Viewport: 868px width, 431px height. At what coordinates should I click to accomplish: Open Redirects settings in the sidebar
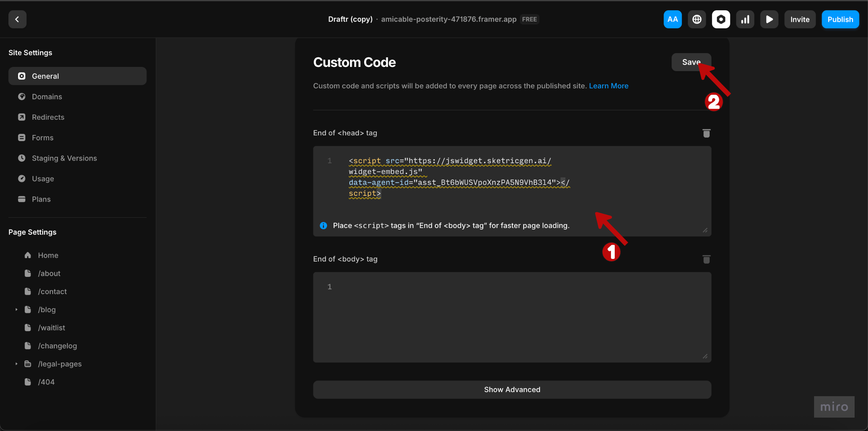pos(48,117)
